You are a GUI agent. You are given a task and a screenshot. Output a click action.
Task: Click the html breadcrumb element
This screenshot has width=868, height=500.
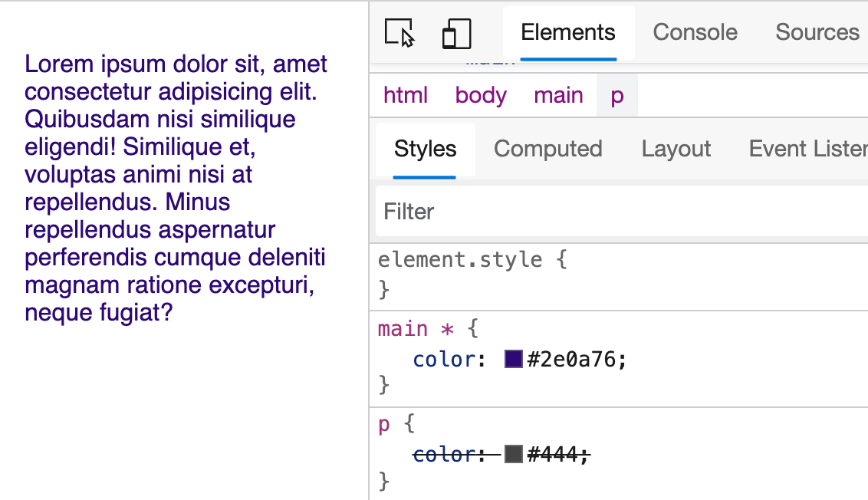pos(406,95)
